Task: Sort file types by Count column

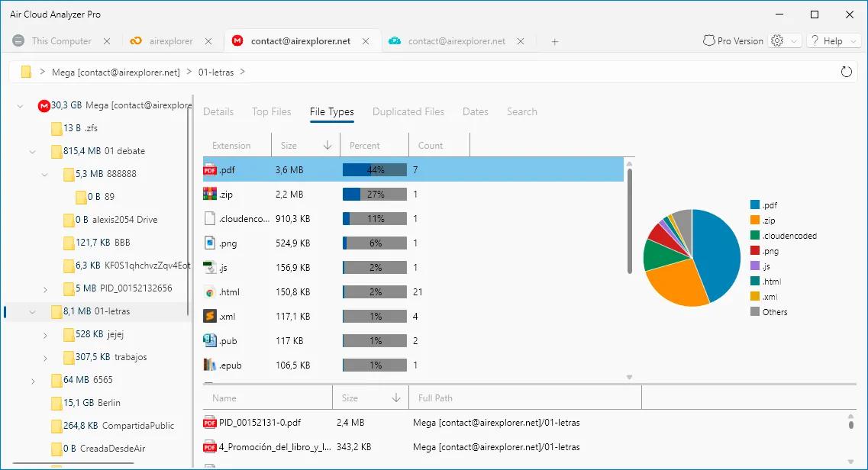Action: (x=439, y=146)
